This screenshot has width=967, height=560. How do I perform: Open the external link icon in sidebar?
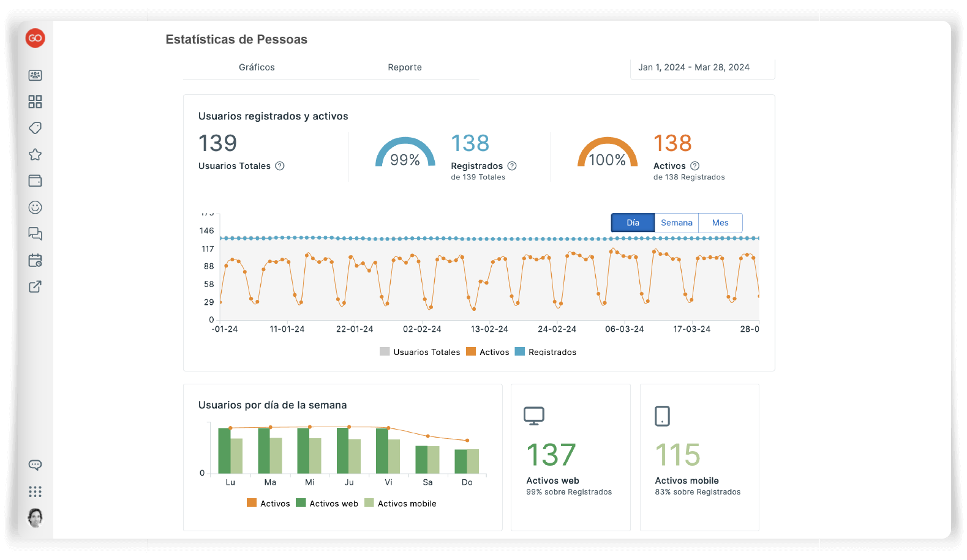pos(35,286)
